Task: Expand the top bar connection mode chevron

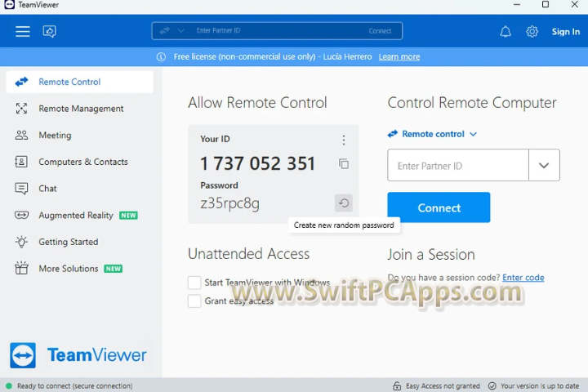Action: [x=180, y=31]
